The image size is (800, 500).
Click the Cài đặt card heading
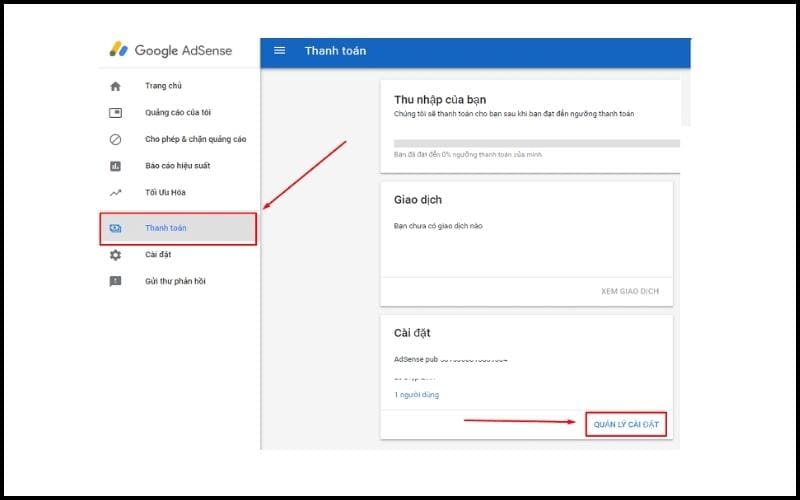tap(412, 333)
